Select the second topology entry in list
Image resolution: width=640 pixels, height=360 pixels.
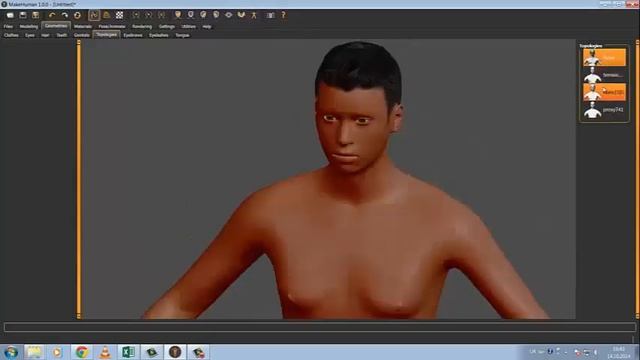[x=604, y=75]
